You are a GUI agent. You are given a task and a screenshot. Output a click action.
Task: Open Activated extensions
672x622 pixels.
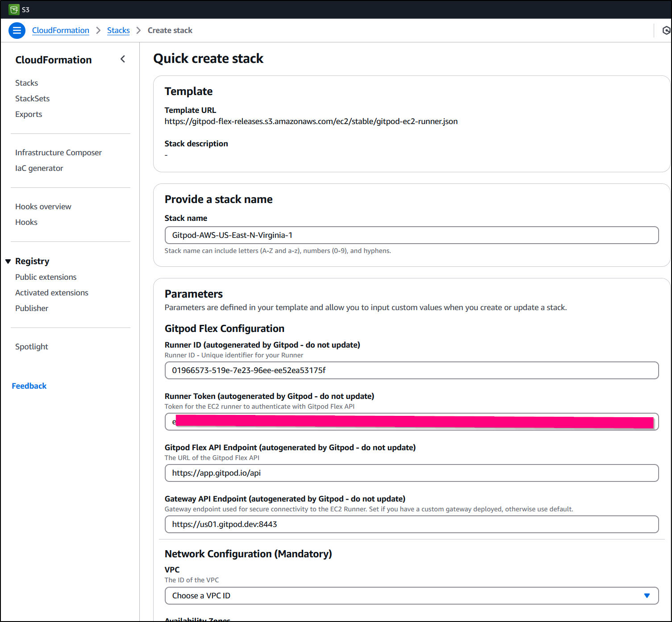click(52, 293)
